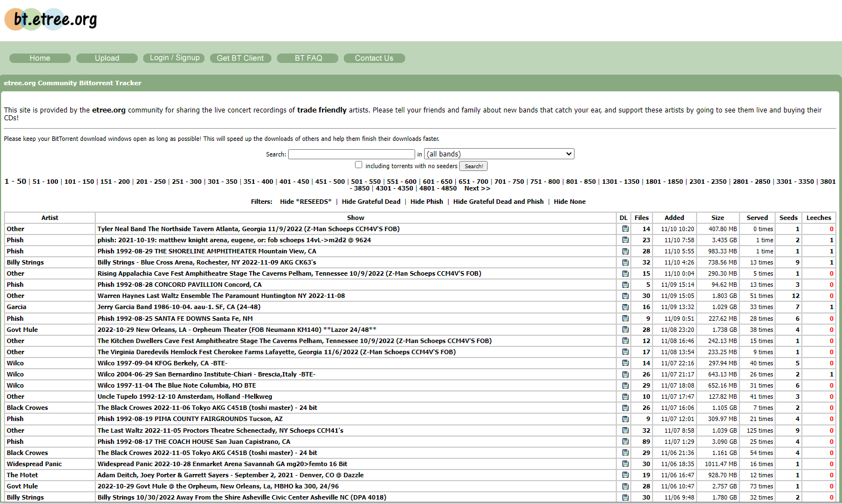Download torrent for Black Crowes 2022-11-06 Tokyo
Viewport: 842px width, 504px height.
coord(625,408)
